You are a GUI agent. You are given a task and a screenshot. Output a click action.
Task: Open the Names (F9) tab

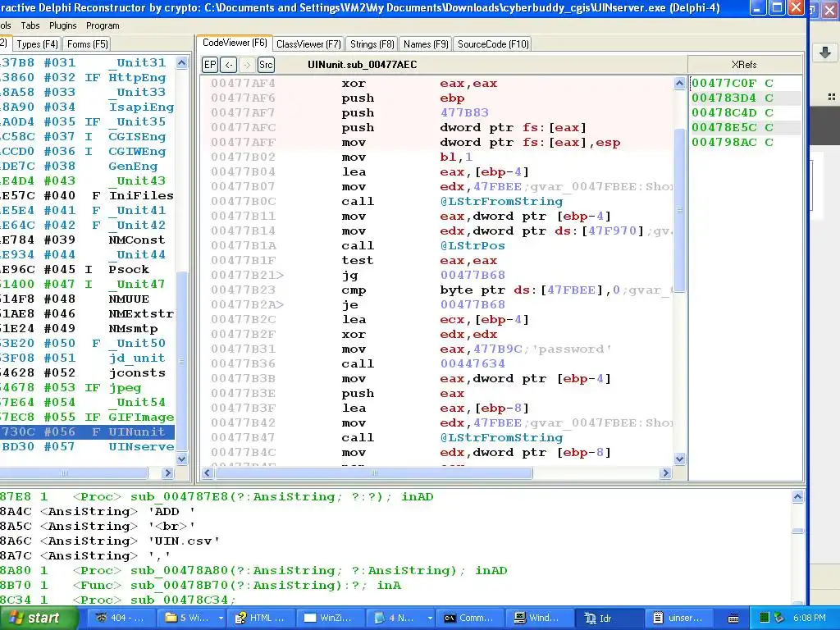(x=426, y=44)
